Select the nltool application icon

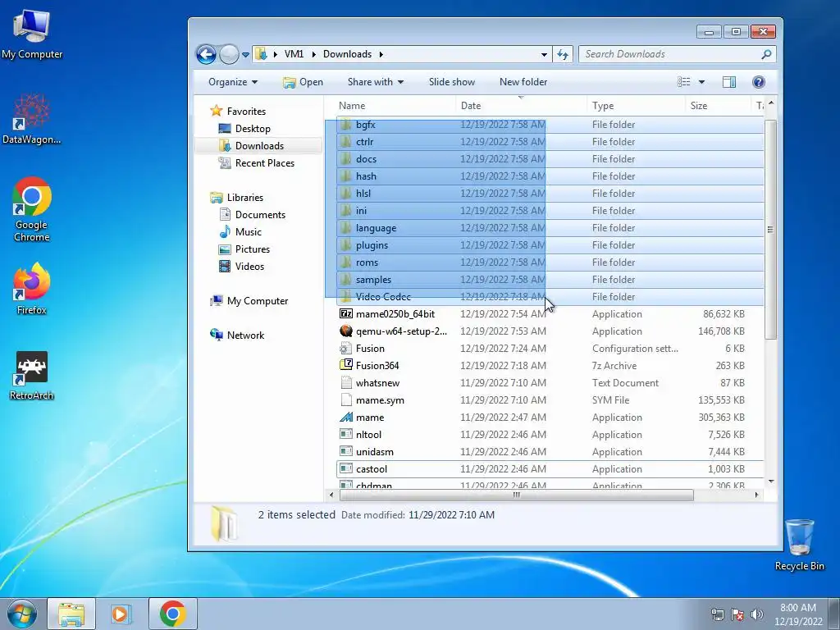point(346,435)
